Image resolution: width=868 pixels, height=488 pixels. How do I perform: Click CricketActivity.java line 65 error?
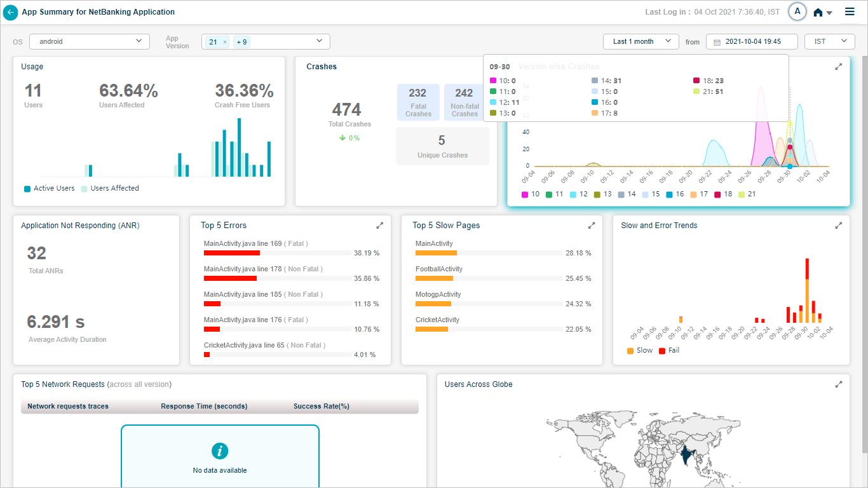[264, 345]
